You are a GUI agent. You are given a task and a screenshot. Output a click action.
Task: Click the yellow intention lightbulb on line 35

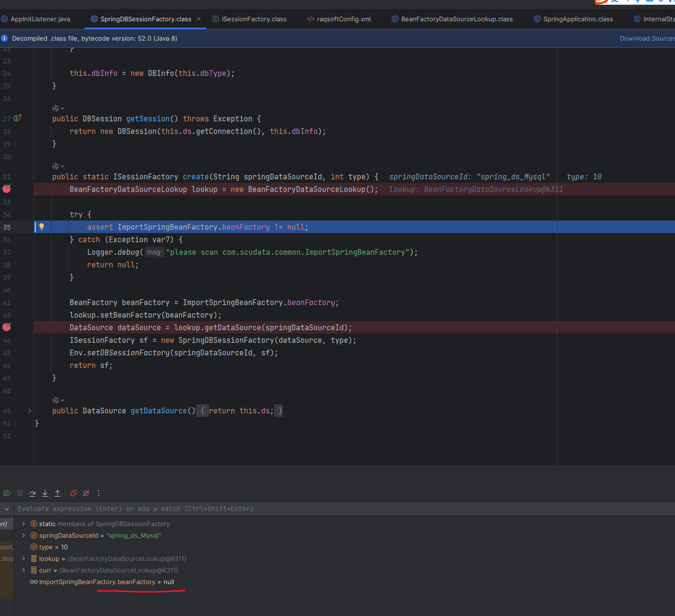pyautogui.click(x=42, y=227)
